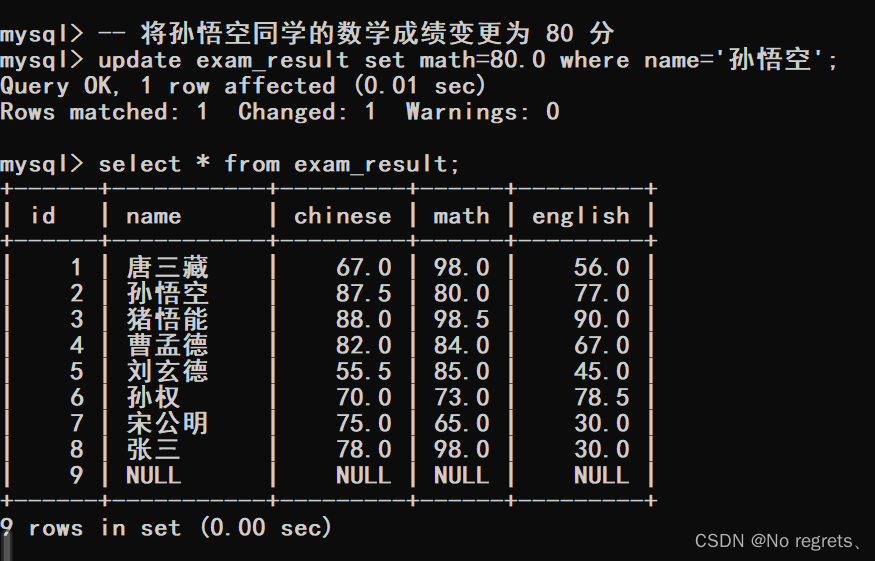The height and width of the screenshot is (561, 875).
Task: Click the 'name' column header
Action: pyautogui.click(x=154, y=217)
